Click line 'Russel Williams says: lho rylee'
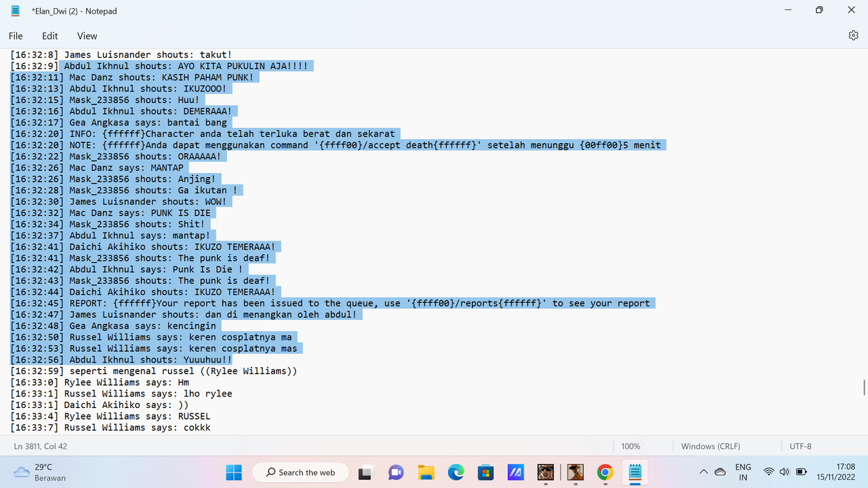Screen dimensions: 868x488 coord(121,393)
